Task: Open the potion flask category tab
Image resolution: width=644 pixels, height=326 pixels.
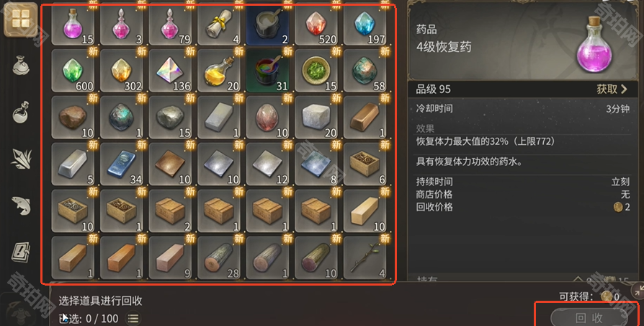Action: pos(21,112)
